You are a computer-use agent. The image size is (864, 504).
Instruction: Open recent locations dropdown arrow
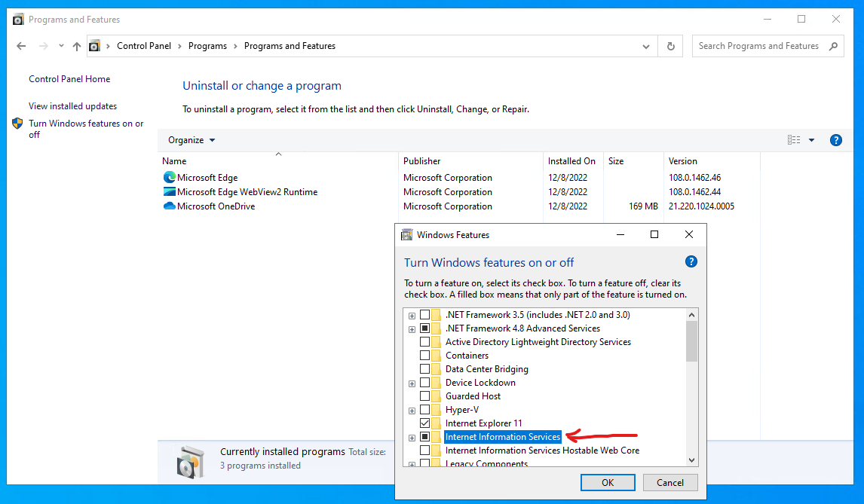(x=61, y=46)
